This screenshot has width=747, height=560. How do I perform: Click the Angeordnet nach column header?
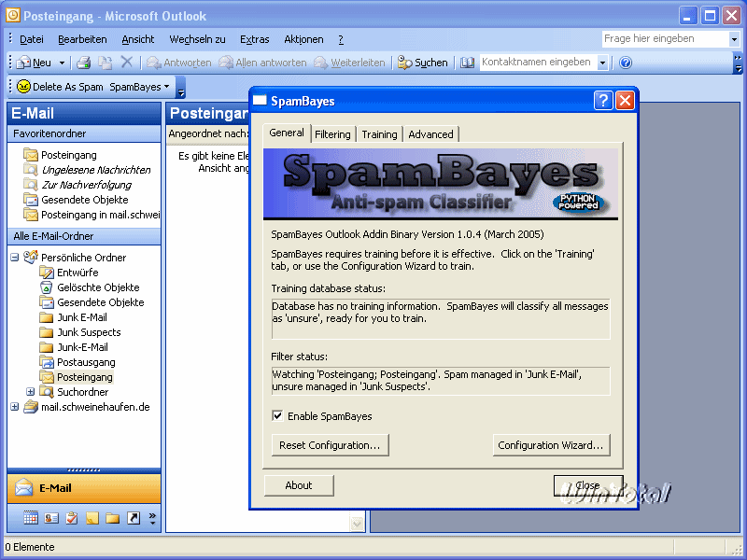[207, 133]
